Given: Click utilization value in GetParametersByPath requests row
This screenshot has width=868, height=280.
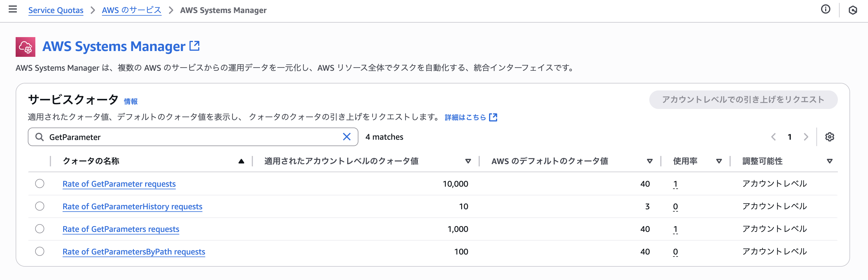Looking at the screenshot, I should click(x=675, y=252).
